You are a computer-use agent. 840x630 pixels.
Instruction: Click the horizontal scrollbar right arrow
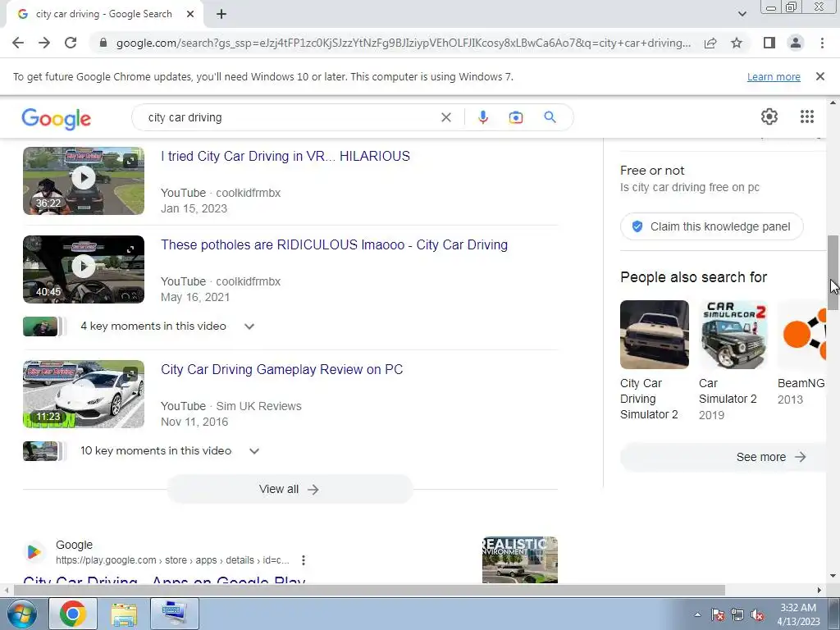[819, 590]
